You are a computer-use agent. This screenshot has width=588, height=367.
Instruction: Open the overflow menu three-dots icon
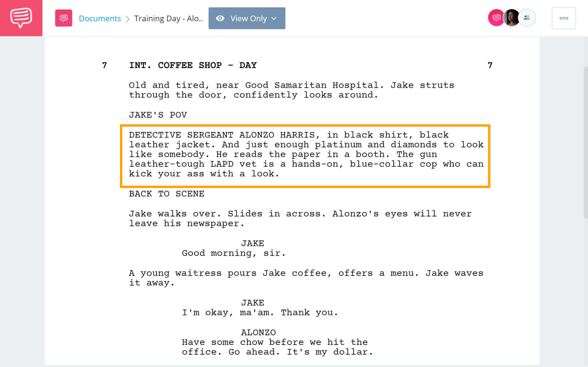coord(564,18)
